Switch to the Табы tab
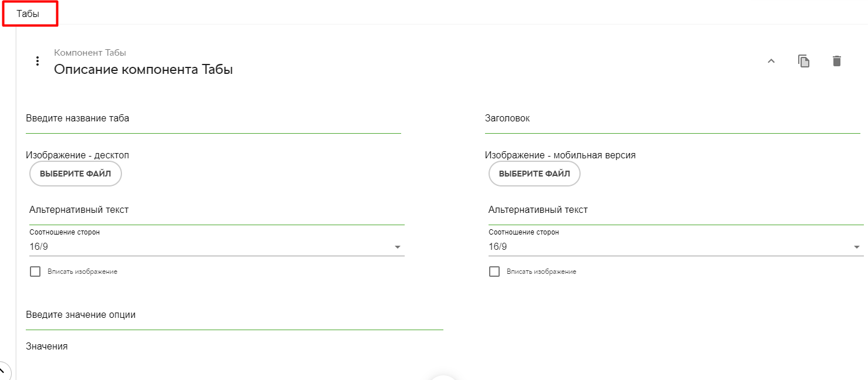The width and height of the screenshot is (868, 380). coord(29,13)
